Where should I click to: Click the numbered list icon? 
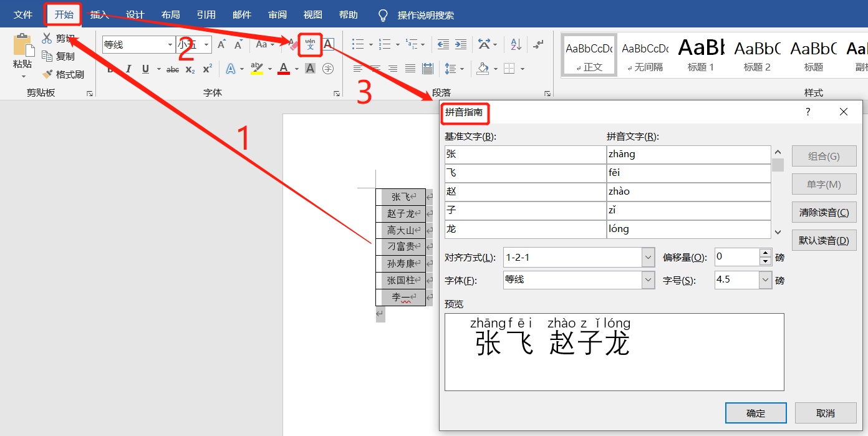tap(385, 44)
